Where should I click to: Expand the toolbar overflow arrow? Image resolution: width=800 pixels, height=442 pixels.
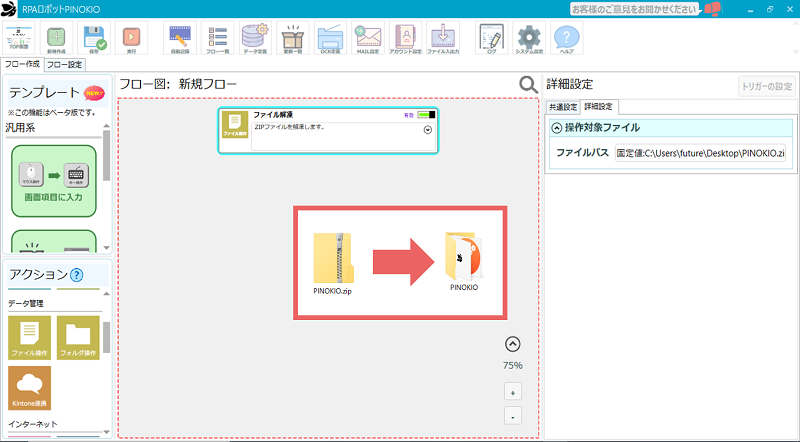pos(795,52)
